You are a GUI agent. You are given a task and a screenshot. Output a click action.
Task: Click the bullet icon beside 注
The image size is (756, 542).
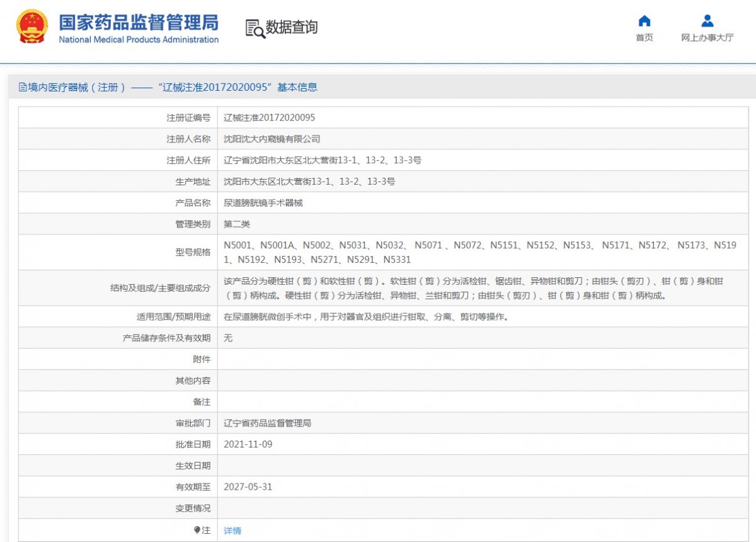click(197, 530)
